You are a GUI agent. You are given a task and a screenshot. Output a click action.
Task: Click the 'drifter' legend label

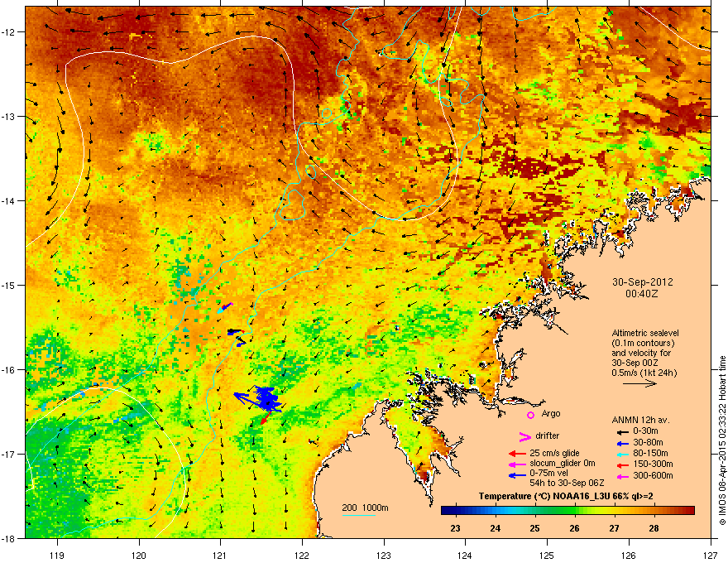pyautogui.click(x=548, y=435)
